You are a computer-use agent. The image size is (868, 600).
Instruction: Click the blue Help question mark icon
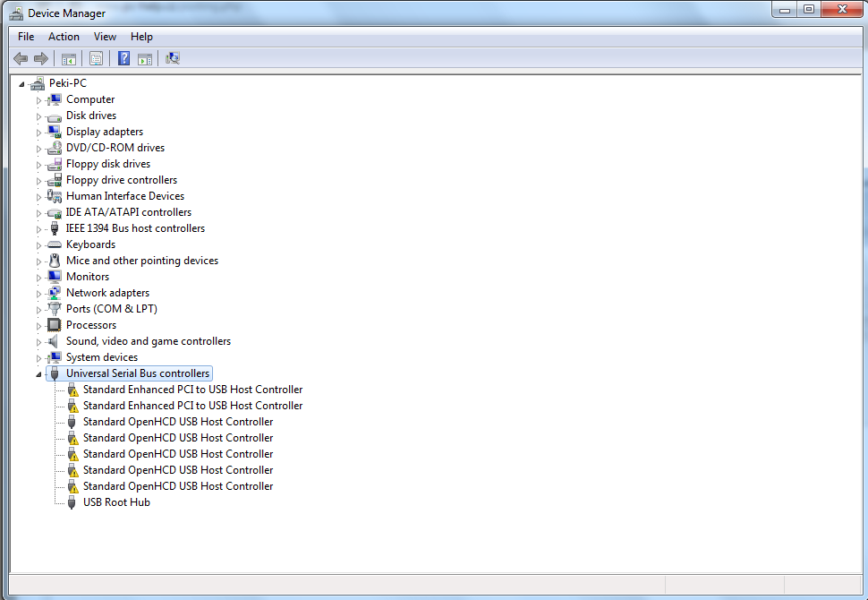pyautogui.click(x=123, y=58)
